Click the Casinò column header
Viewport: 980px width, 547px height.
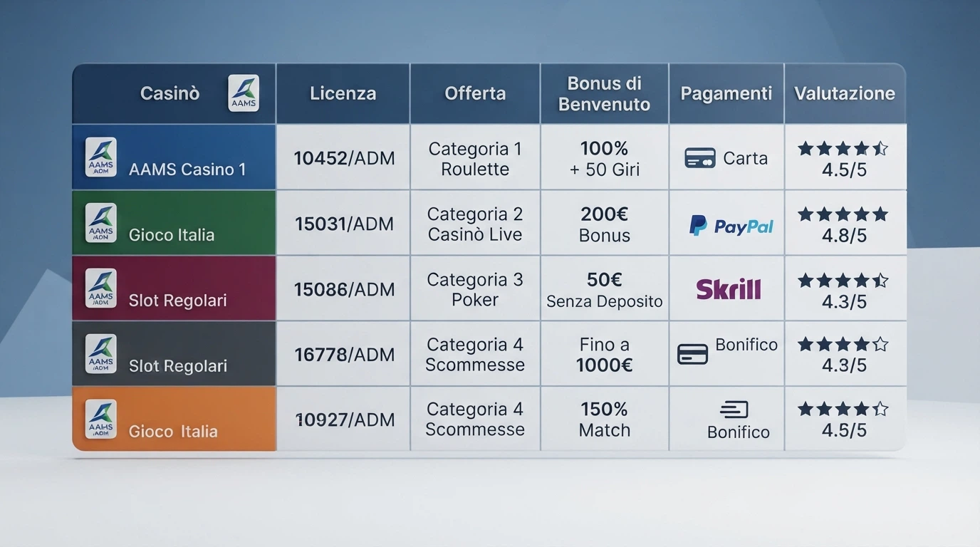coord(174,93)
